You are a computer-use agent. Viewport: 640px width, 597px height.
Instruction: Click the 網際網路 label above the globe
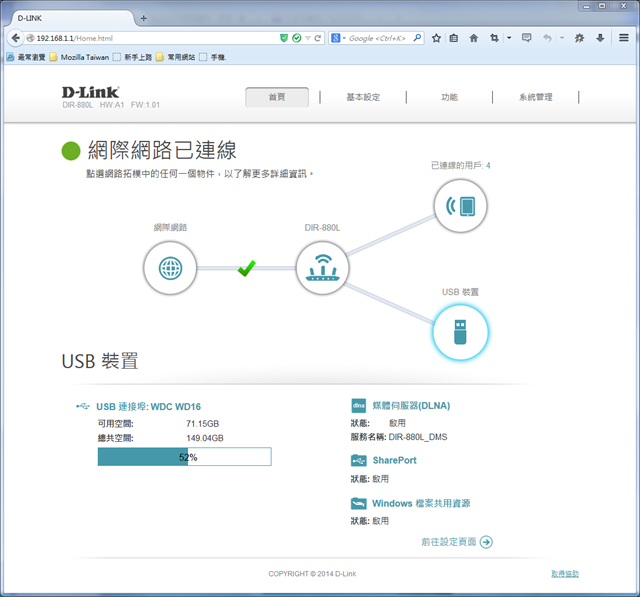click(x=170, y=227)
